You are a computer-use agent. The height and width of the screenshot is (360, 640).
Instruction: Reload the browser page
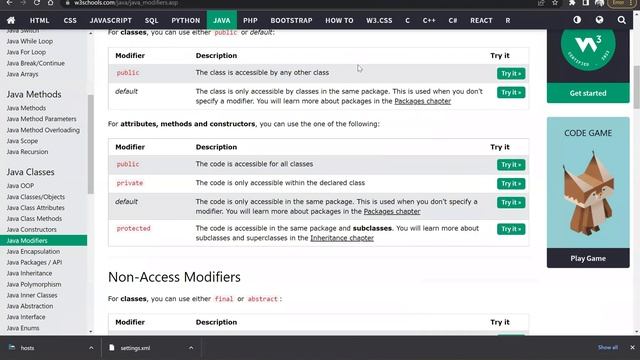[x=37, y=3]
